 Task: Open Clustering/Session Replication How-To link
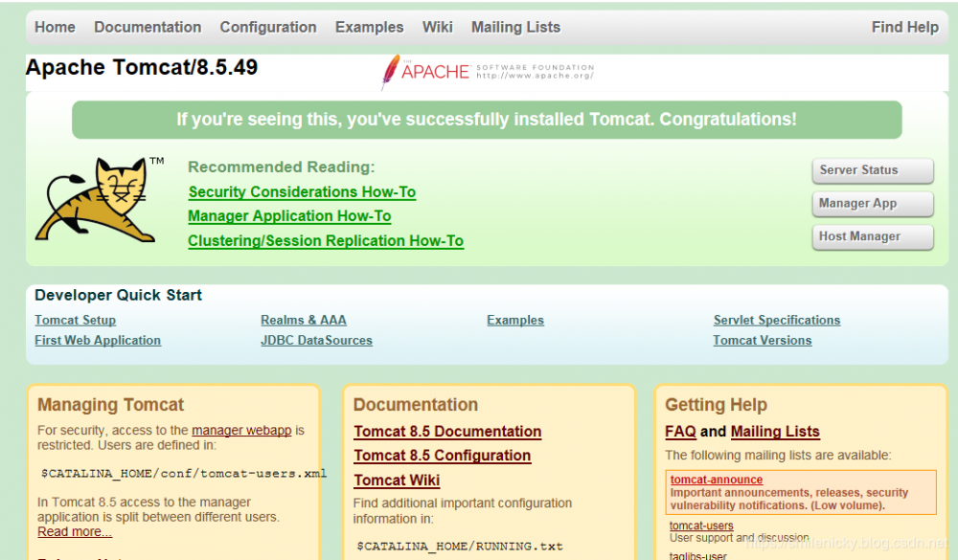326,240
